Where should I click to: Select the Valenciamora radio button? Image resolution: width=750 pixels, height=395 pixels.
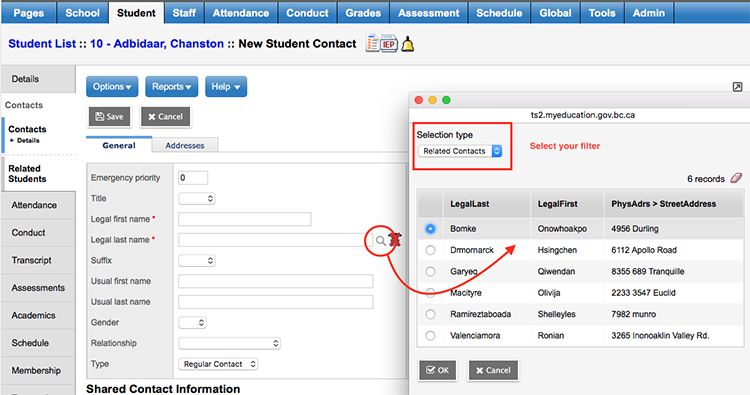430,336
